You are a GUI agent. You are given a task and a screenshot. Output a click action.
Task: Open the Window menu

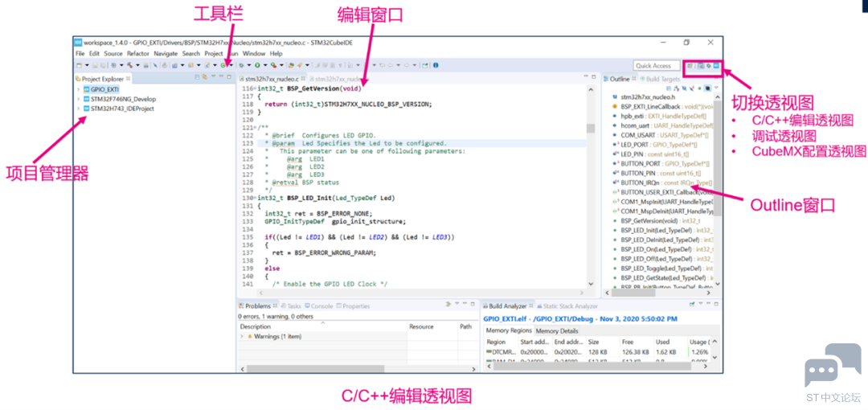click(x=253, y=54)
